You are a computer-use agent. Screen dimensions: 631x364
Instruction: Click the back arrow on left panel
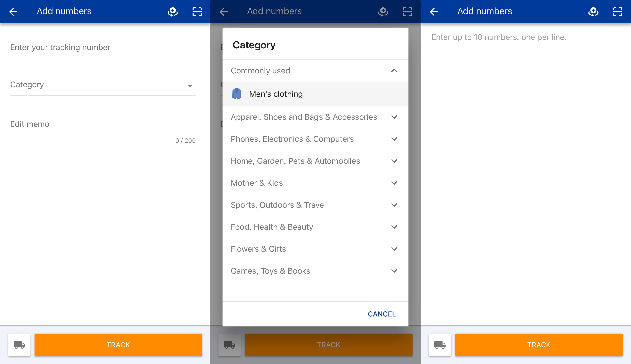[x=13, y=11]
